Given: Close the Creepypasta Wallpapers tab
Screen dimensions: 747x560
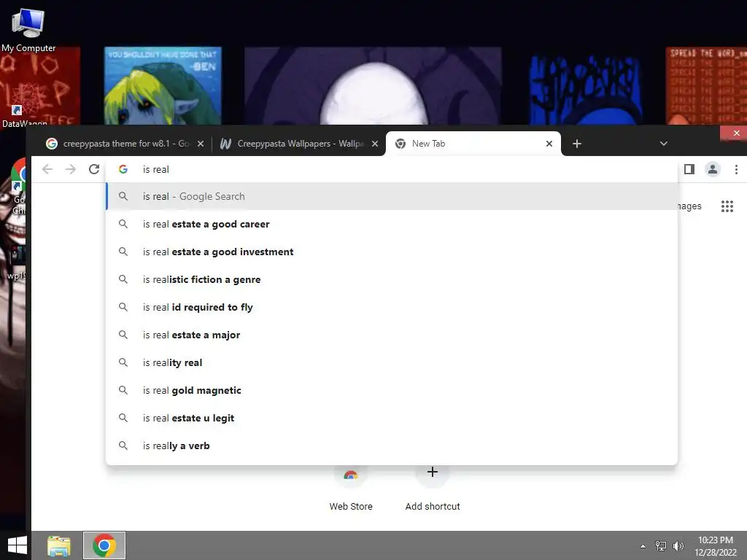Looking at the screenshot, I should [x=375, y=144].
